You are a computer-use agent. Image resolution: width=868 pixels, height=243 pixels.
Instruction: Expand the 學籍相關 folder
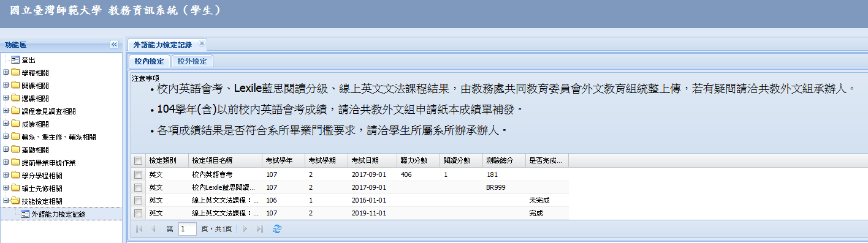6,73
